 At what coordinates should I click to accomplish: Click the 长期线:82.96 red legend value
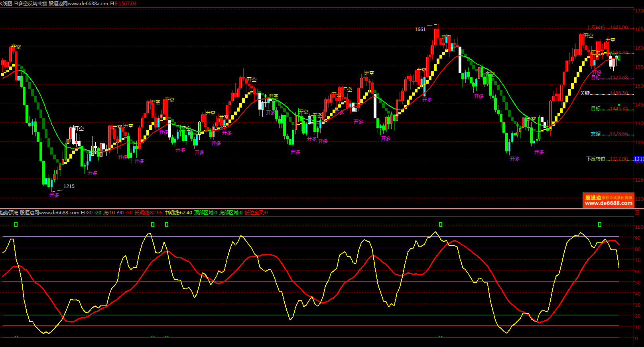click(x=148, y=213)
